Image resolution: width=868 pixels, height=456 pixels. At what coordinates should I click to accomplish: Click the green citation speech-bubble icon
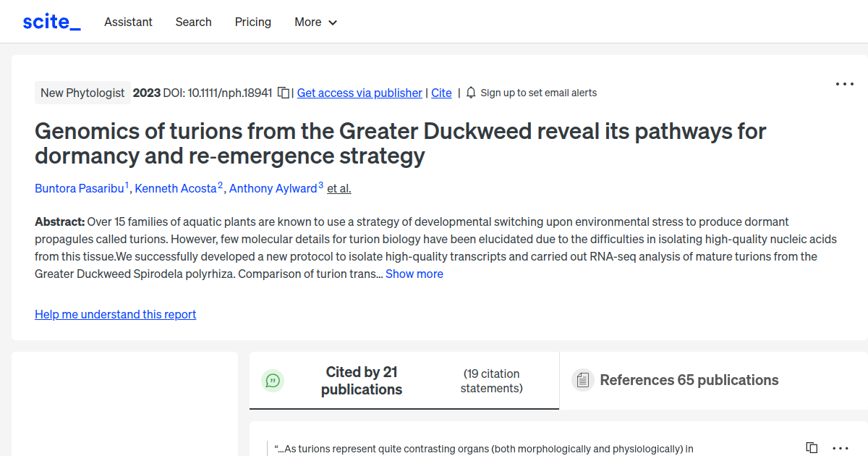273,380
